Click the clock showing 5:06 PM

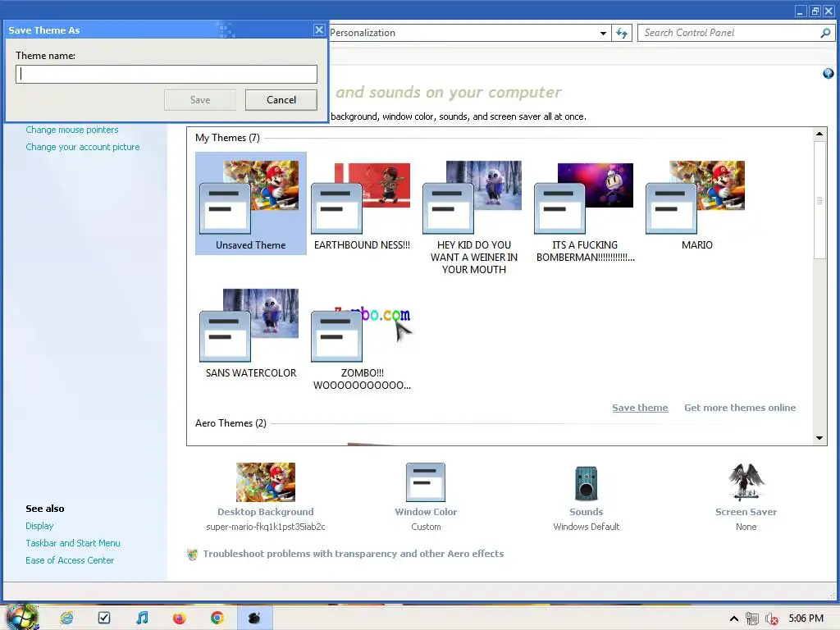coord(806,619)
